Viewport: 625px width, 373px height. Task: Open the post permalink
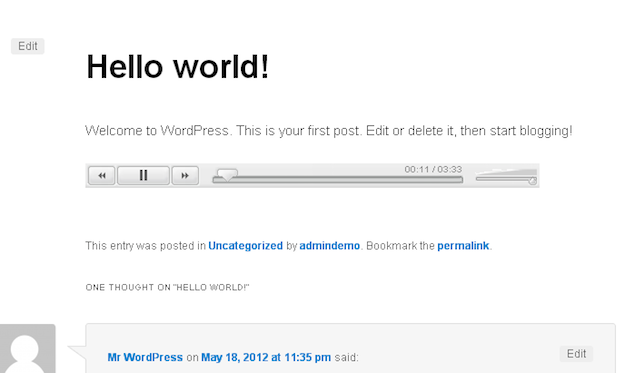click(x=463, y=245)
